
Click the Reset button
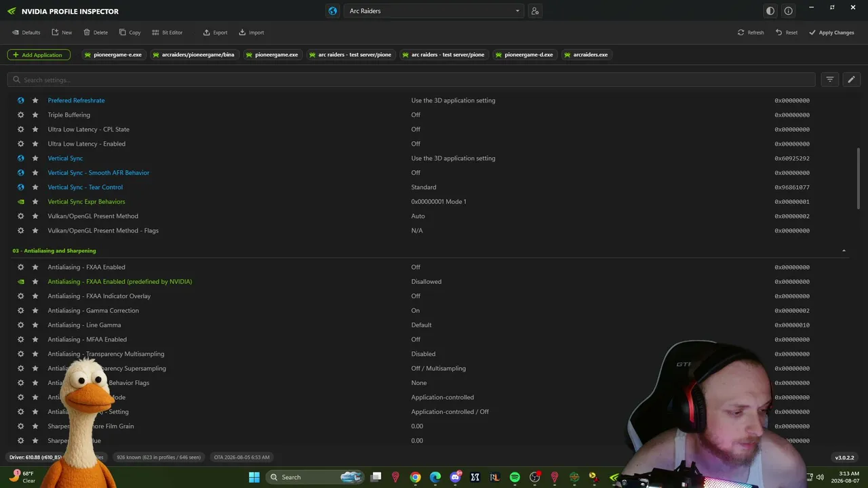click(787, 33)
